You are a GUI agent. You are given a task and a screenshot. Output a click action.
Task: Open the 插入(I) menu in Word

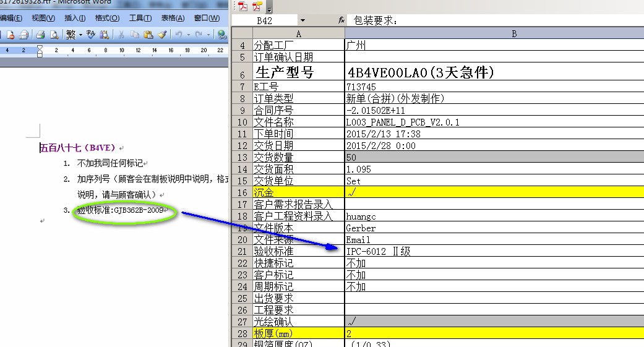(x=75, y=18)
